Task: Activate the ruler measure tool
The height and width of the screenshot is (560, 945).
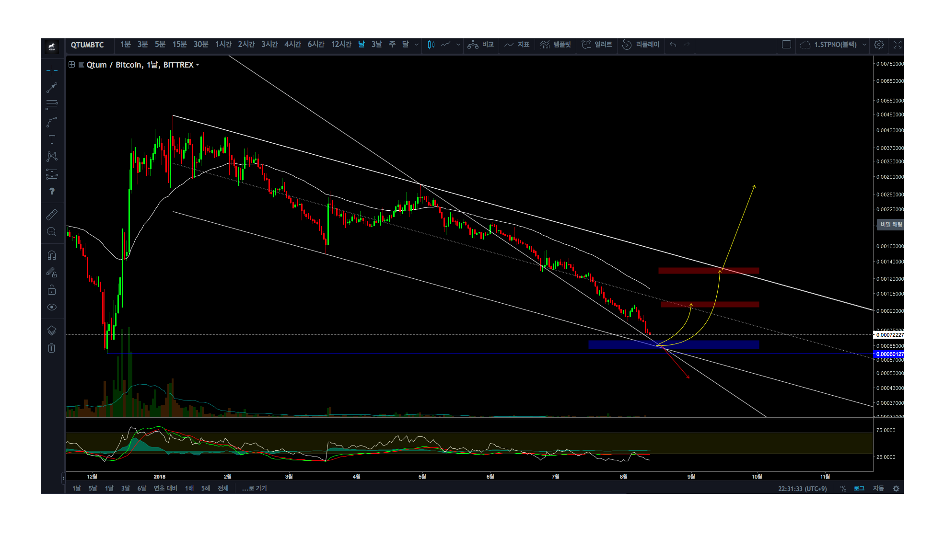Action: click(x=52, y=214)
